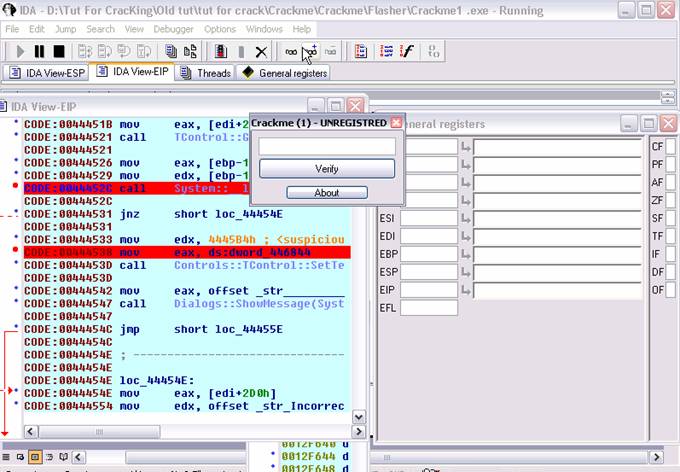Click scroll-right arrow in IDA View-EIP
680x472 pixels.
click(x=359, y=431)
